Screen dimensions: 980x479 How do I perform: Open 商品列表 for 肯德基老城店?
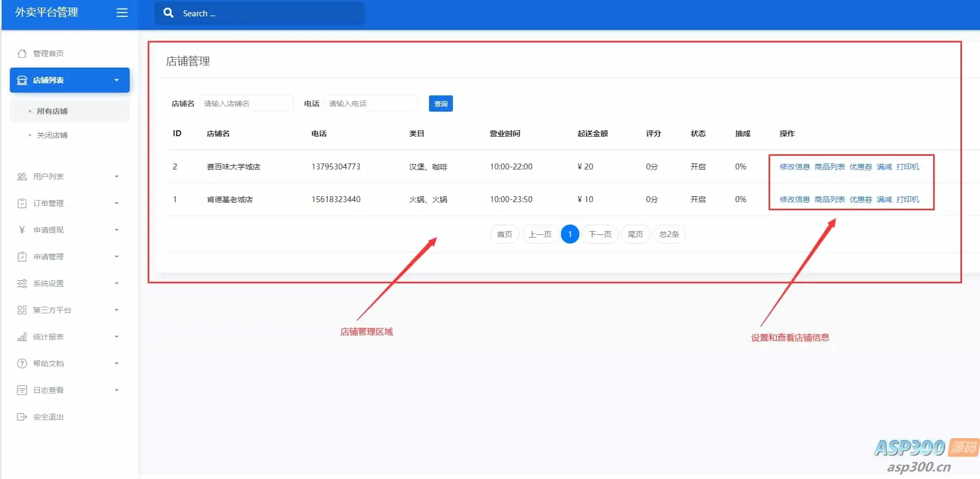pyautogui.click(x=830, y=199)
